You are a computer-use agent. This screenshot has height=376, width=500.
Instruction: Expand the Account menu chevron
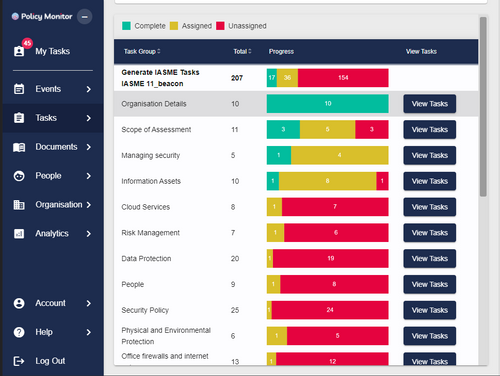click(x=88, y=303)
